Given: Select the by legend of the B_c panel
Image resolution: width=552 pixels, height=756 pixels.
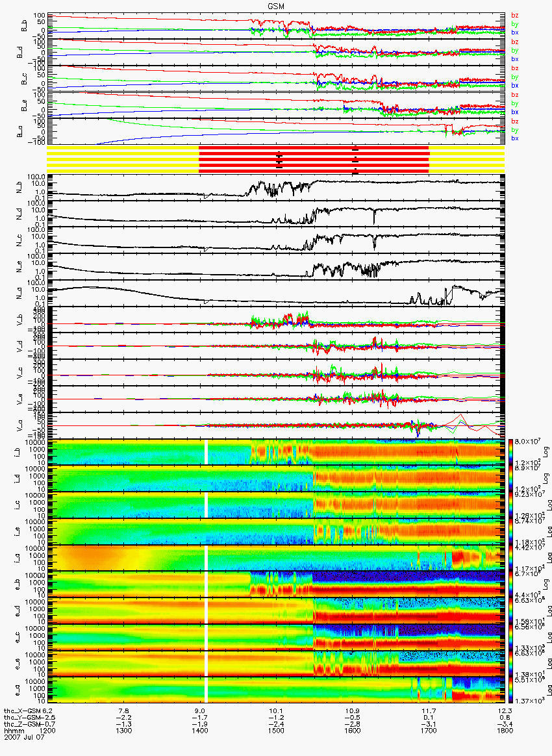Looking at the screenshot, I should pyautogui.click(x=515, y=77).
